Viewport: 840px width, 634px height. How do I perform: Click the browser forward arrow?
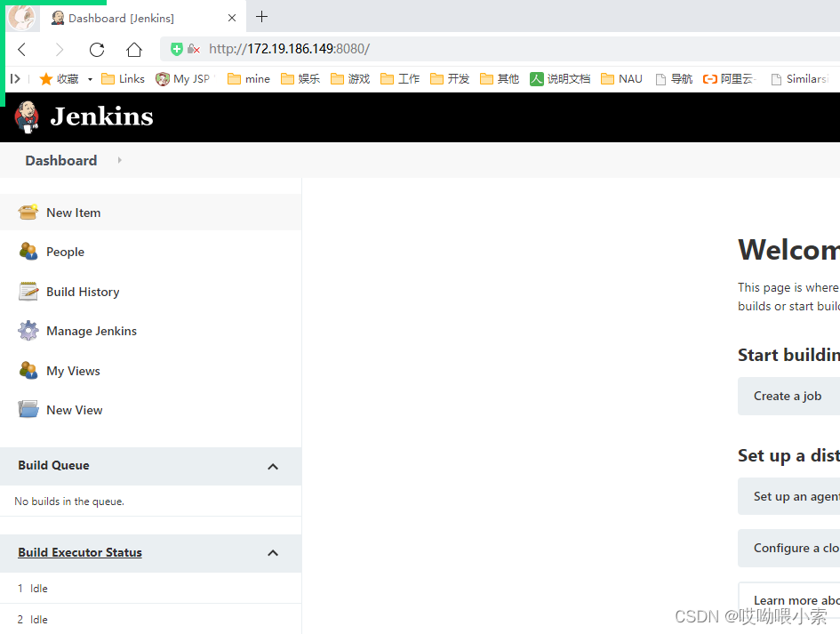click(x=59, y=50)
